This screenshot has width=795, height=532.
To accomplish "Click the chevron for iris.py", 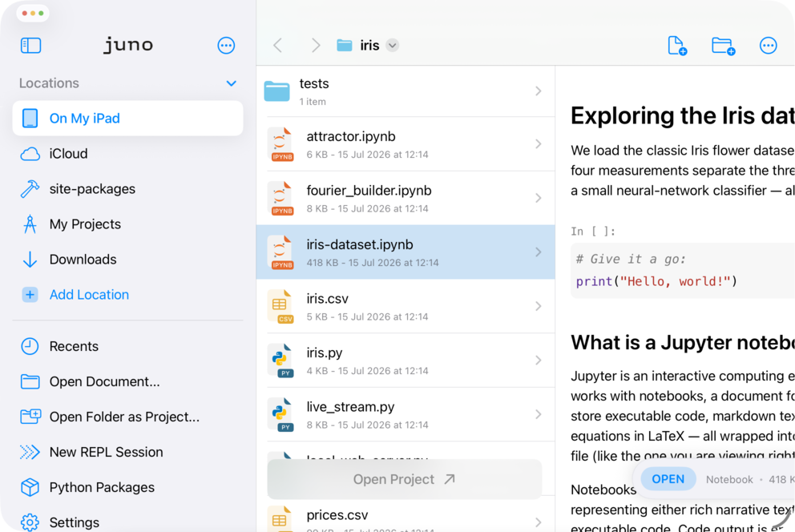I will pyautogui.click(x=538, y=361).
